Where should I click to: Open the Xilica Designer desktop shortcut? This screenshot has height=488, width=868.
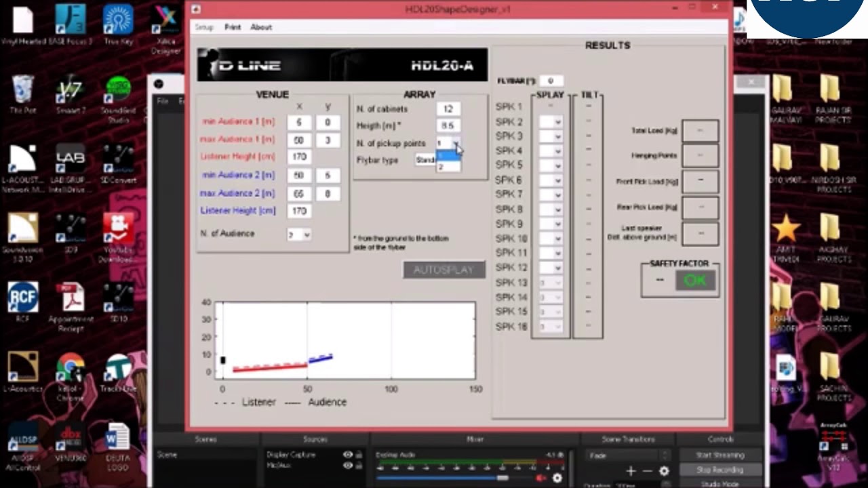[x=166, y=28]
